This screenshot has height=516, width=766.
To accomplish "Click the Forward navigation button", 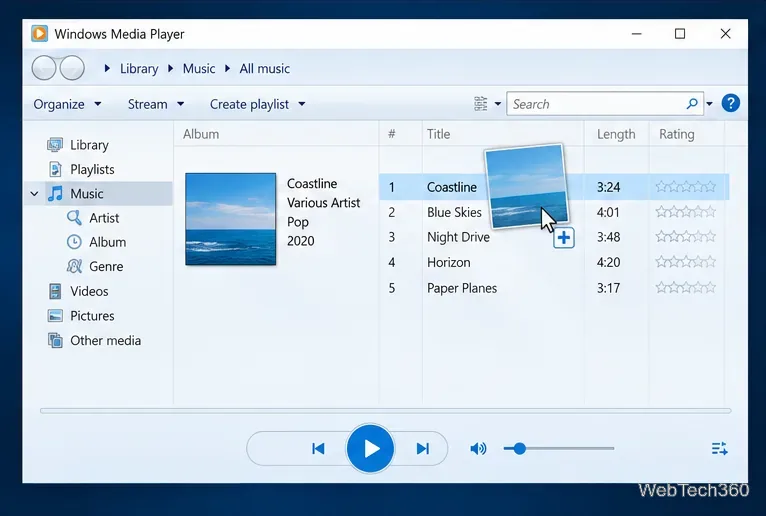I will 72,68.
